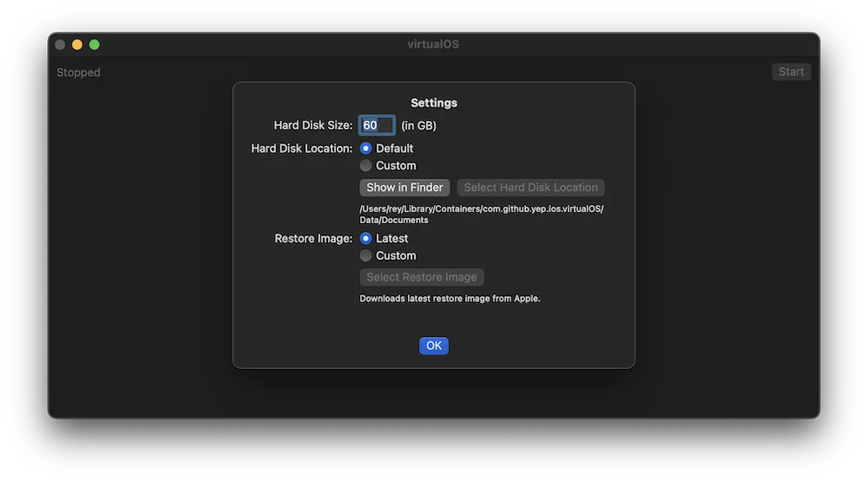Click the Stopped status label
This screenshot has height=482, width=868.
[x=79, y=73]
